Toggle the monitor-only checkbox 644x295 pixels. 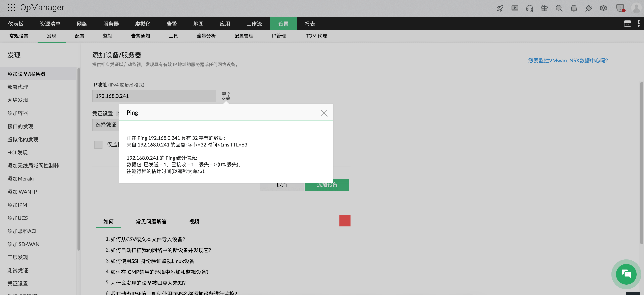point(98,144)
